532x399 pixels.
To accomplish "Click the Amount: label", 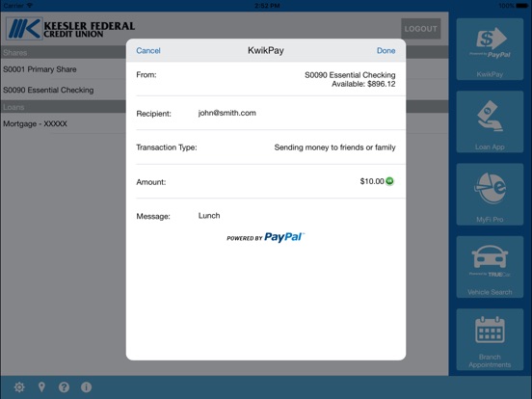I will click(x=151, y=182).
